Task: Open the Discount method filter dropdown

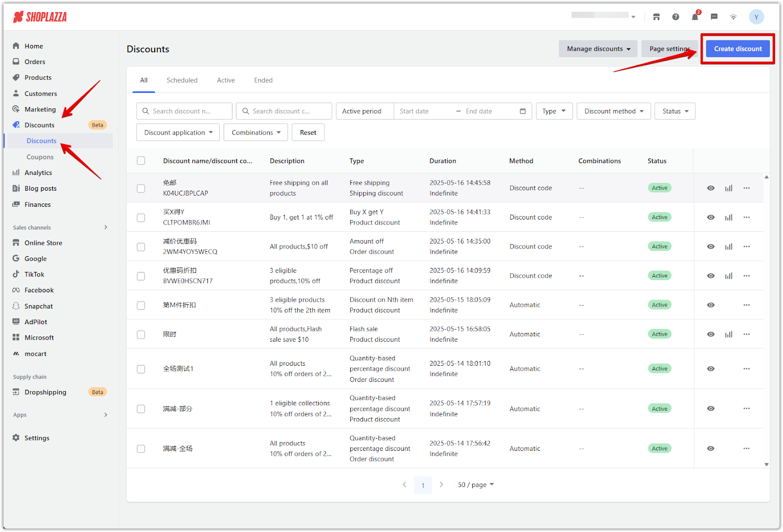Action: tap(614, 111)
